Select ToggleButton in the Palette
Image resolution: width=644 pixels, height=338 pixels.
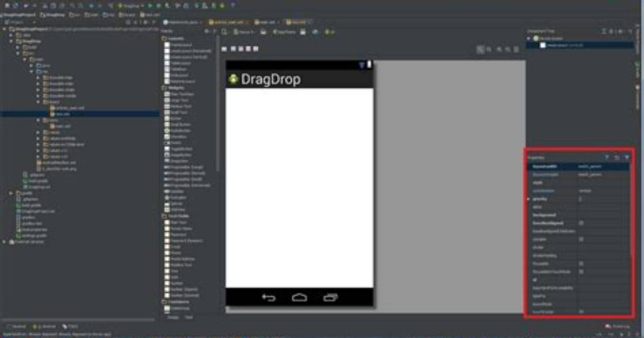tap(178, 149)
